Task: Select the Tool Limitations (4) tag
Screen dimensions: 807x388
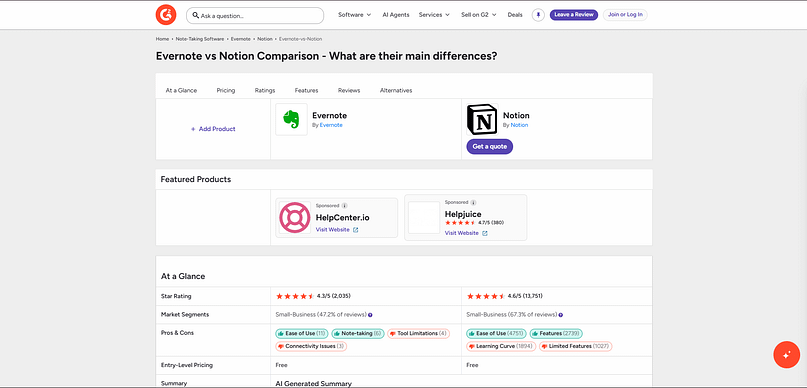Action: coord(418,333)
